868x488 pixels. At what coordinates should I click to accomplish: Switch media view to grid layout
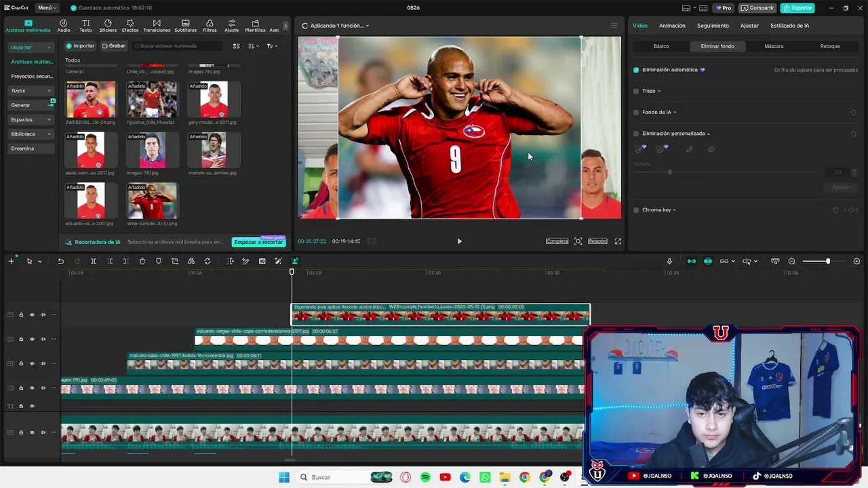pyautogui.click(x=236, y=46)
